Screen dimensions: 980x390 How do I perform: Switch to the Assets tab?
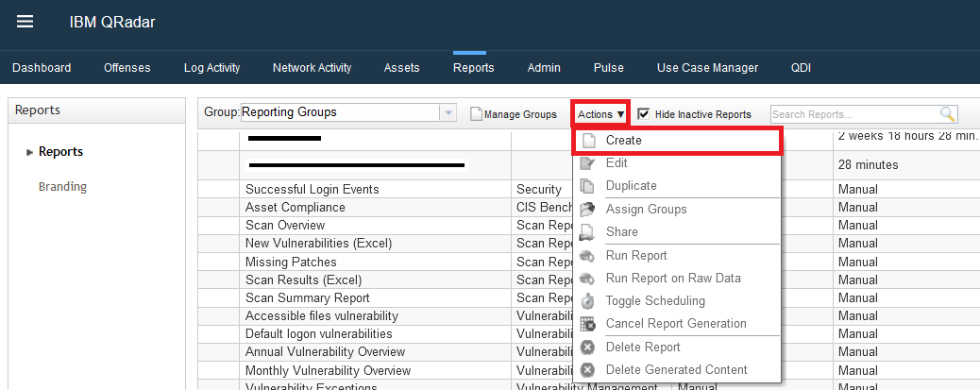tap(402, 67)
